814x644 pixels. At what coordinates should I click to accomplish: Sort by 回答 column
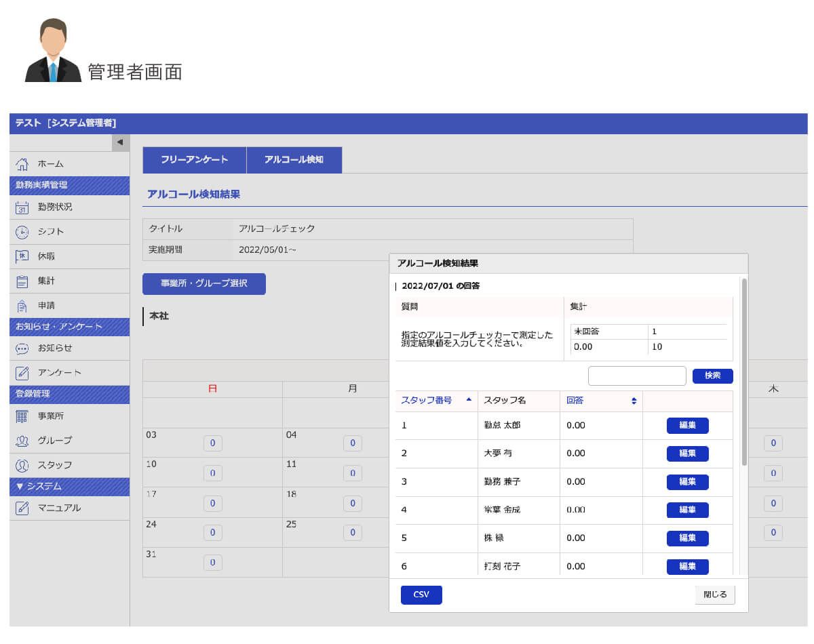pos(601,401)
